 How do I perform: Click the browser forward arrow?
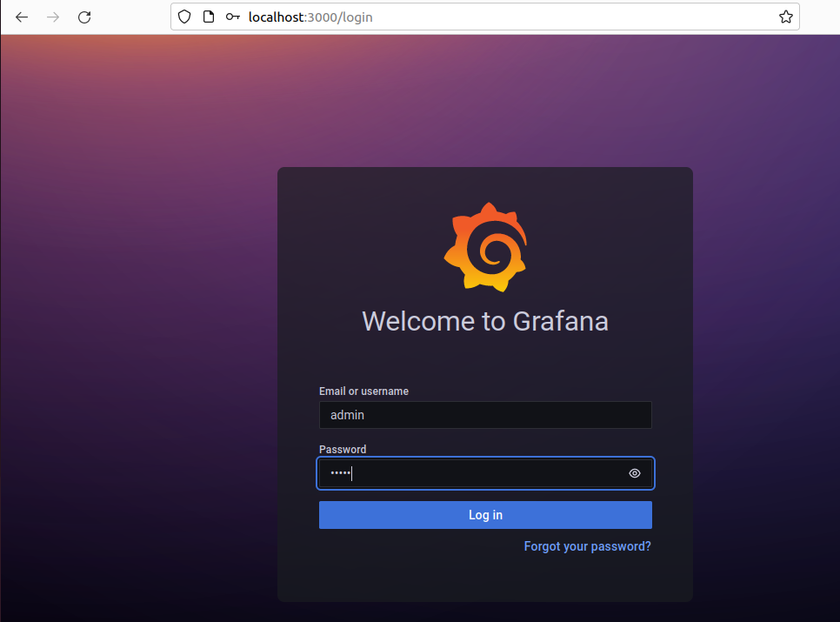[53, 17]
